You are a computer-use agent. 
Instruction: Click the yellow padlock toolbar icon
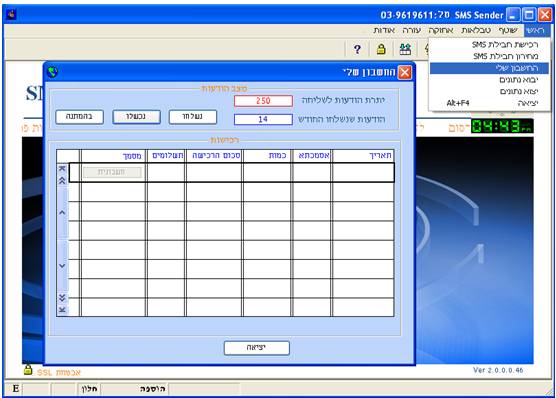(x=381, y=49)
